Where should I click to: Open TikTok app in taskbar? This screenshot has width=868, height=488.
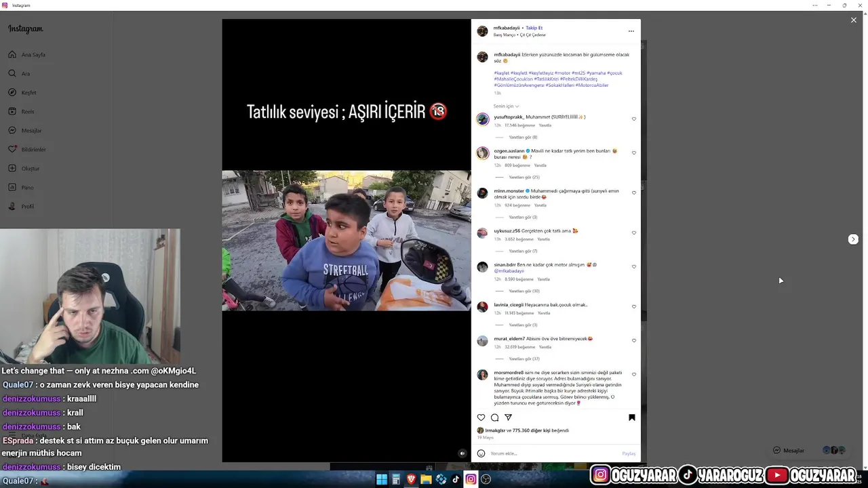(x=456, y=479)
